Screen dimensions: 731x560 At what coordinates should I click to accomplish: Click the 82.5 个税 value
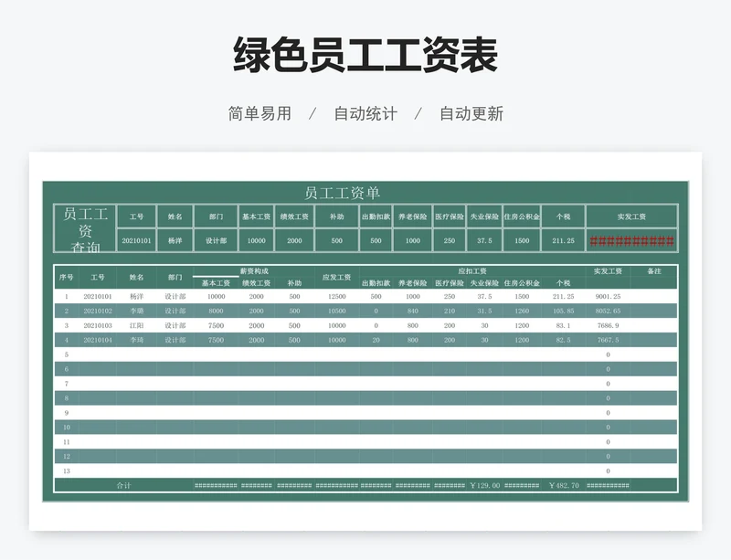563,340
